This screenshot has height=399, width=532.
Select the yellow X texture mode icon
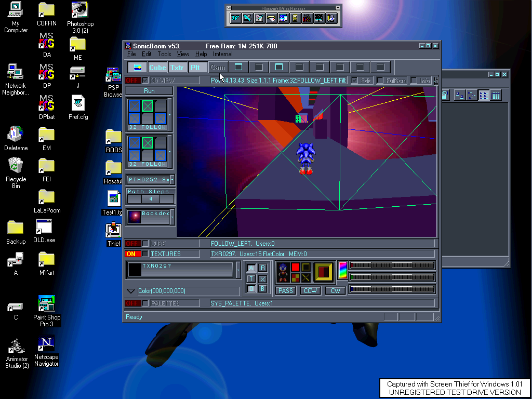[x=306, y=278]
